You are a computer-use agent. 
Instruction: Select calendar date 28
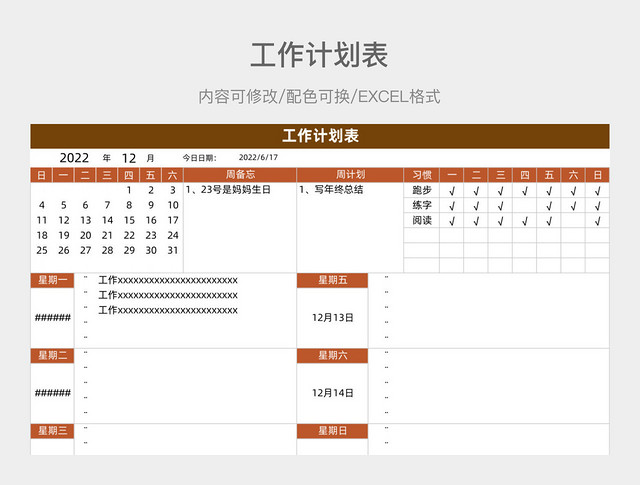[107, 250]
